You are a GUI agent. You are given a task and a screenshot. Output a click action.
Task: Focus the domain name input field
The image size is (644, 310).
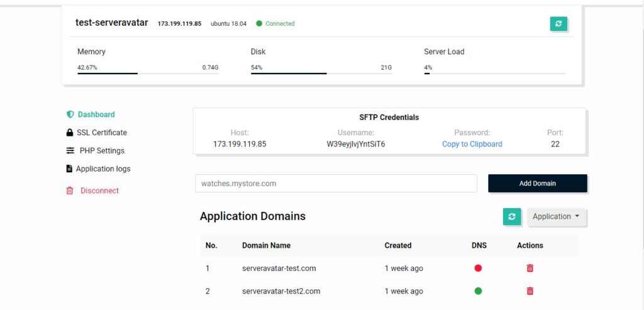336,183
